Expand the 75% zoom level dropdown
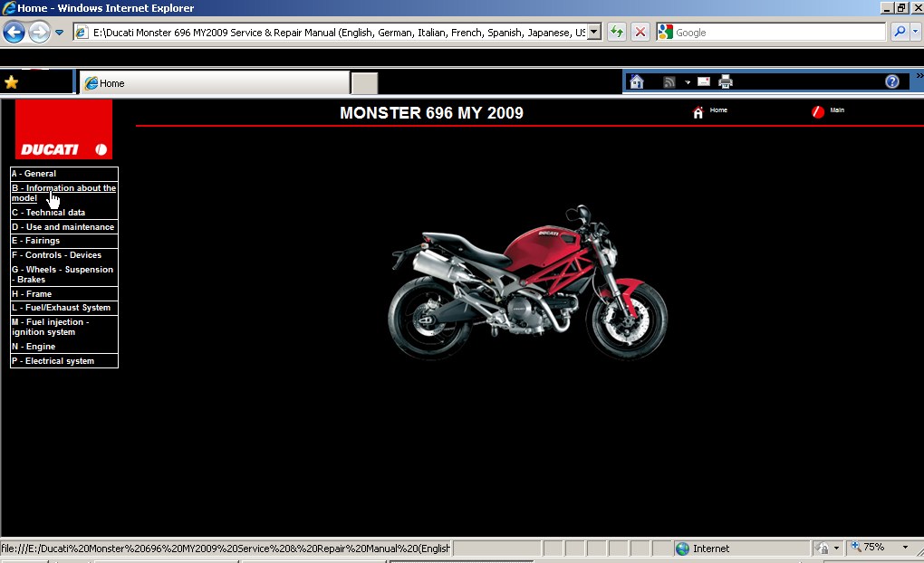 point(904,548)
